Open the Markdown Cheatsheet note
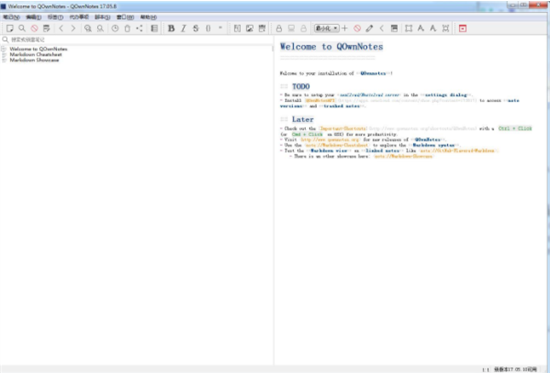Screen dimensions: 550x373 point(36,54)
